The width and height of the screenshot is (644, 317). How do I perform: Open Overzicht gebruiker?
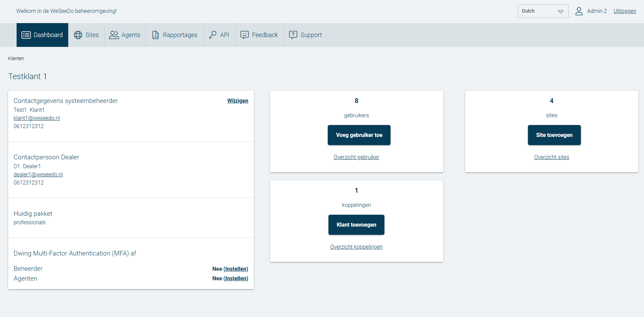tap(356, 157)
